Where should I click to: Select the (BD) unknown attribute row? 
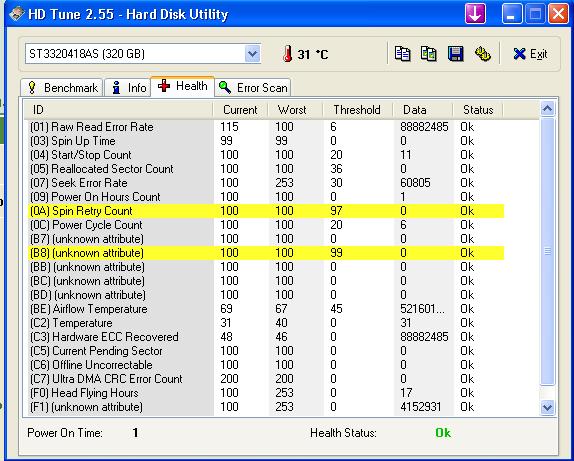point(266,295)
